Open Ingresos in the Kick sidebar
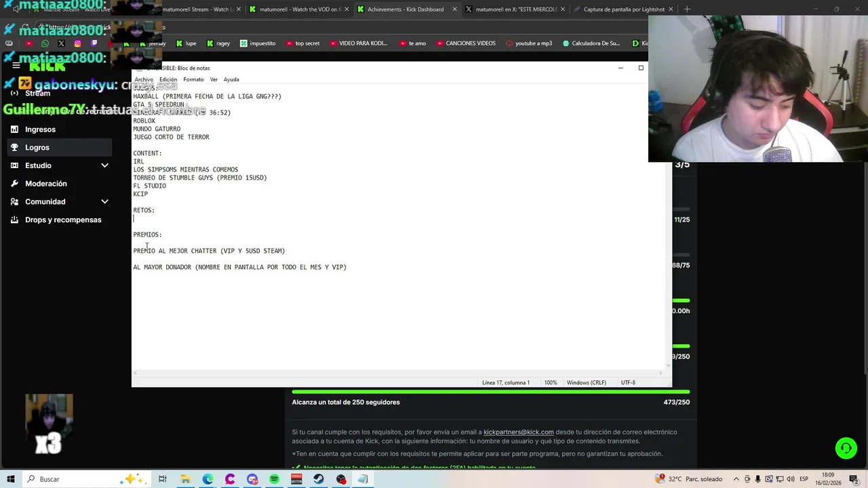868x488 pixels. (x=60, y=129)
